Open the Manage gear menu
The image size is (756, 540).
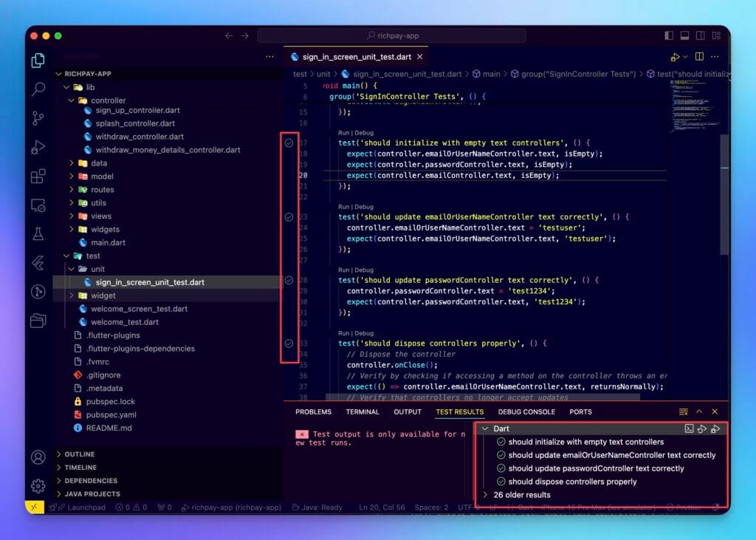coord(38,485)
